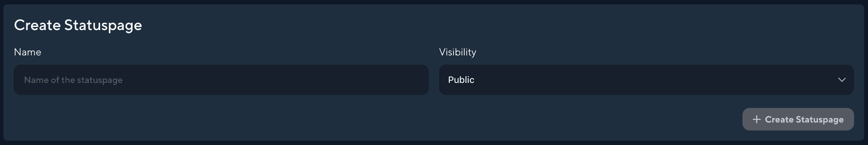Click the downward caret next to Public
This screenshot has height=145, width=868.
(x=842, y=80)
